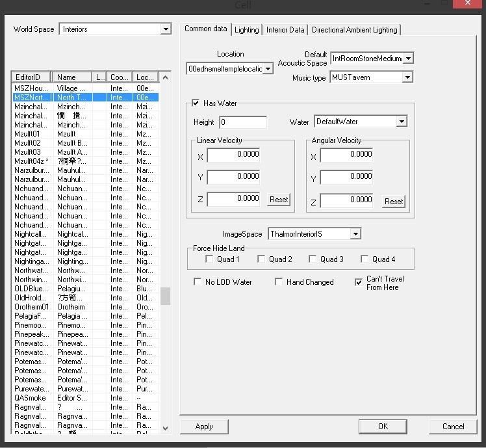The height and width of the screenshot is (448, 486).
Task: Click the Cancel button
Action: [x=453, y=427]
